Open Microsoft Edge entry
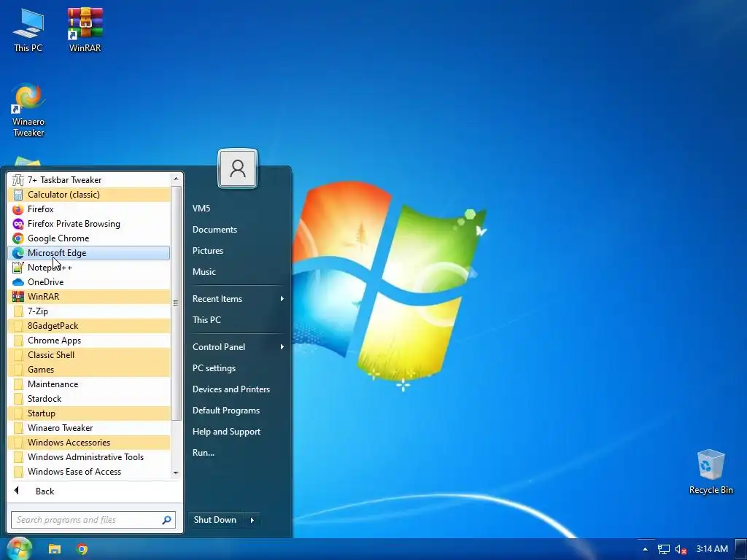747x560 pixels. 89,253
